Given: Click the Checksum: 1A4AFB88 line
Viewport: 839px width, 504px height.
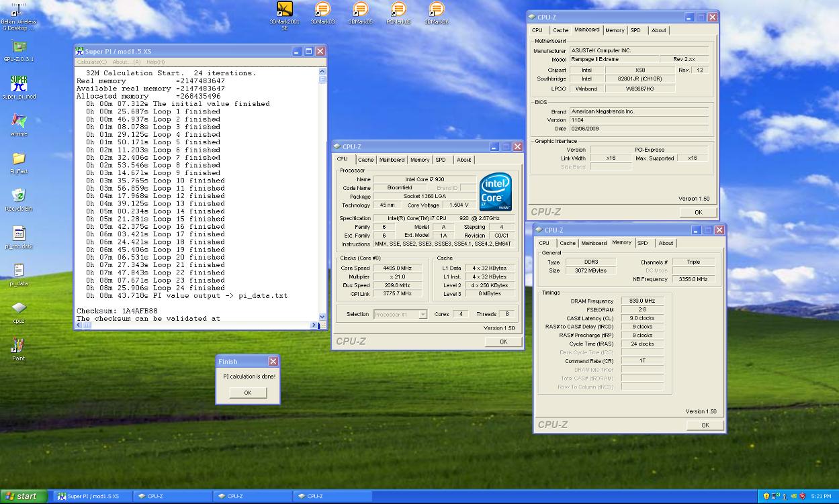Looking at the screenshot, I should (117, 311).
